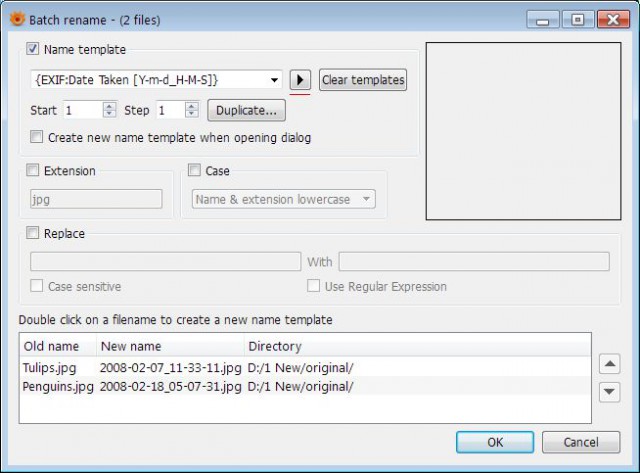
Task: Sort by Old name column header
Action: point(58,346)
